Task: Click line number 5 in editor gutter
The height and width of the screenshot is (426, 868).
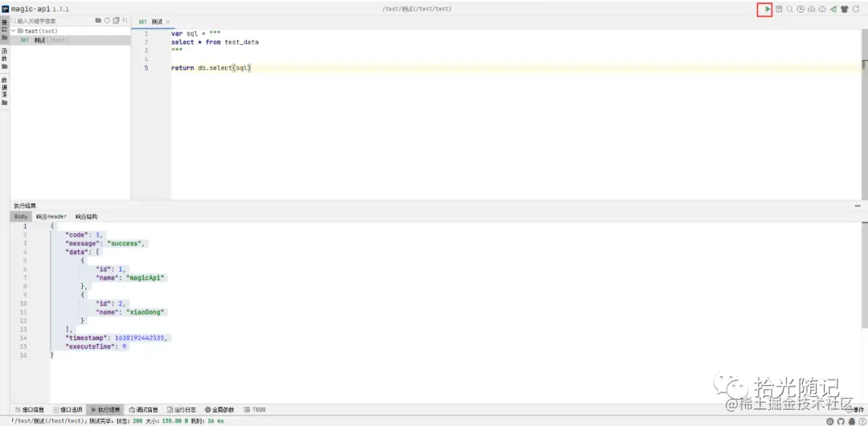Action: coord(146,68)
